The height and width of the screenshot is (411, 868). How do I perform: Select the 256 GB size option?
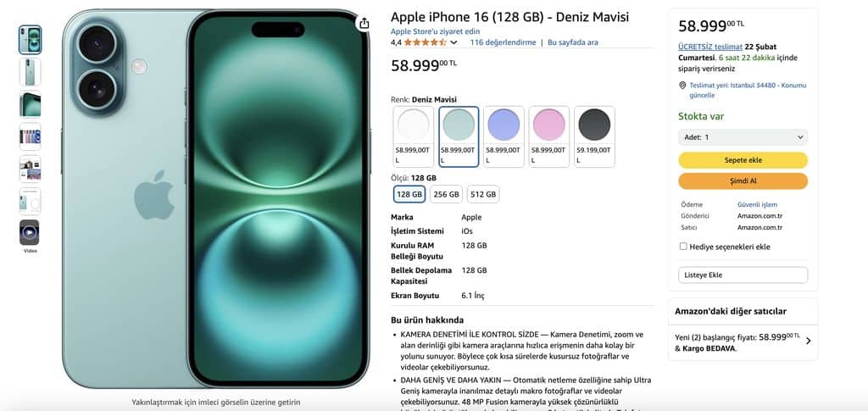[446, 194]
